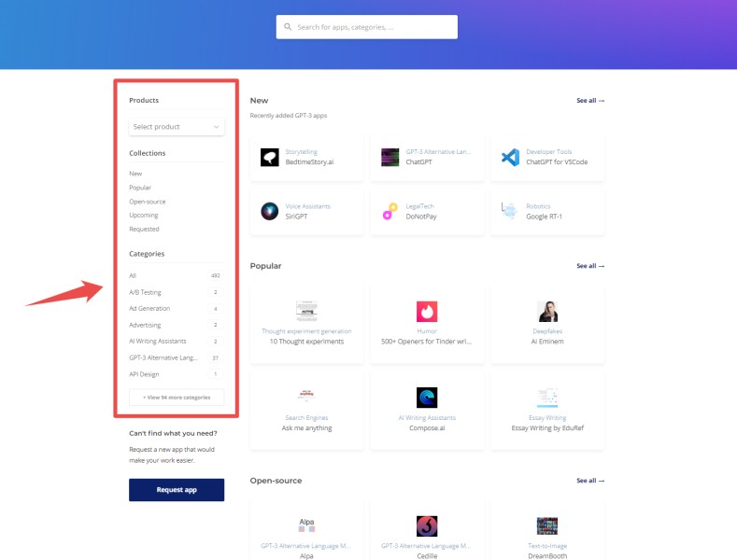Click the Google RT-1 title text
The image size is (737, 560).
click(x=544, y=217)
